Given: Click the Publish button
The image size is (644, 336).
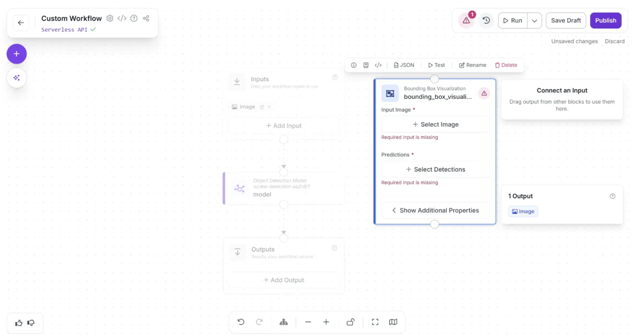Looking at the screenshot, I should click(605, 20).
